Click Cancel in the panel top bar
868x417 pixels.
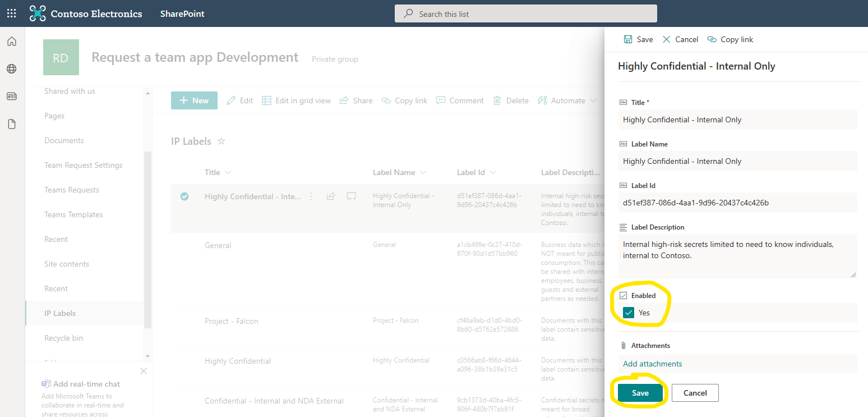(x=680, y=39)
